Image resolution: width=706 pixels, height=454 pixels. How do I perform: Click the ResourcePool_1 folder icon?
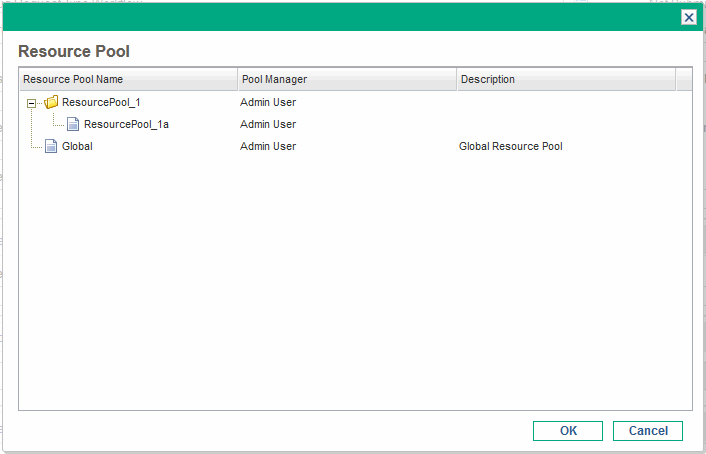coord(51,102)
